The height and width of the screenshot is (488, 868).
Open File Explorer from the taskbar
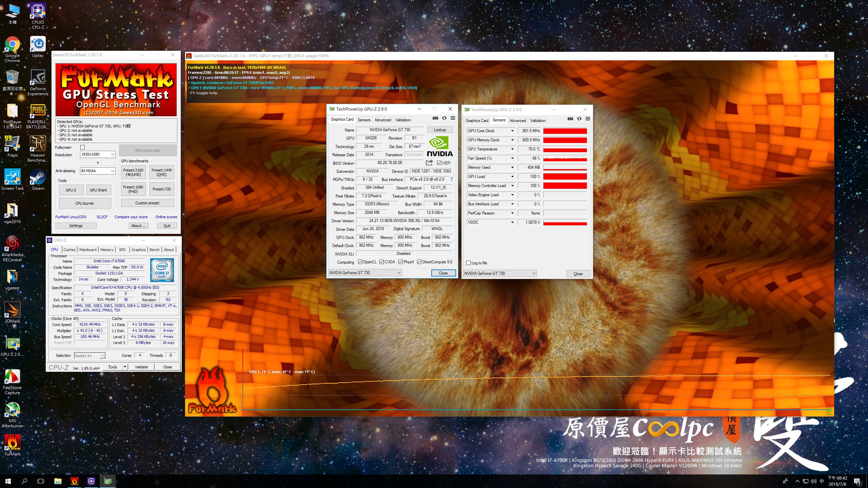58,481
